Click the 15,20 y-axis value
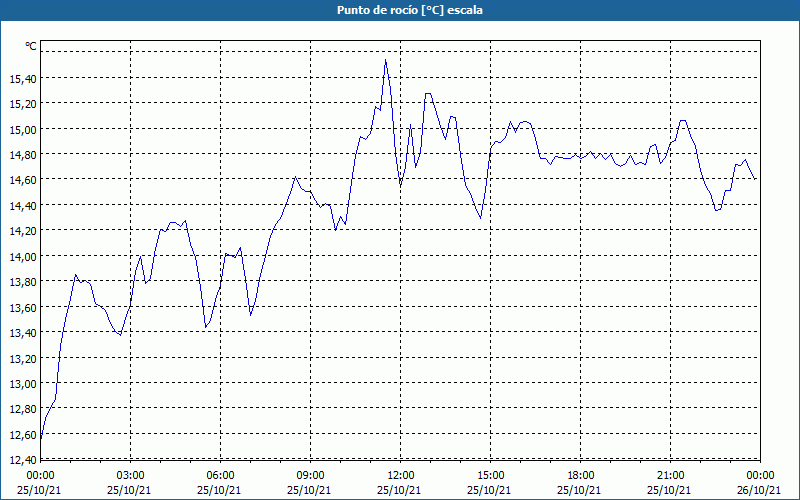This screenshot has height=500, width=800. (22, 104)
